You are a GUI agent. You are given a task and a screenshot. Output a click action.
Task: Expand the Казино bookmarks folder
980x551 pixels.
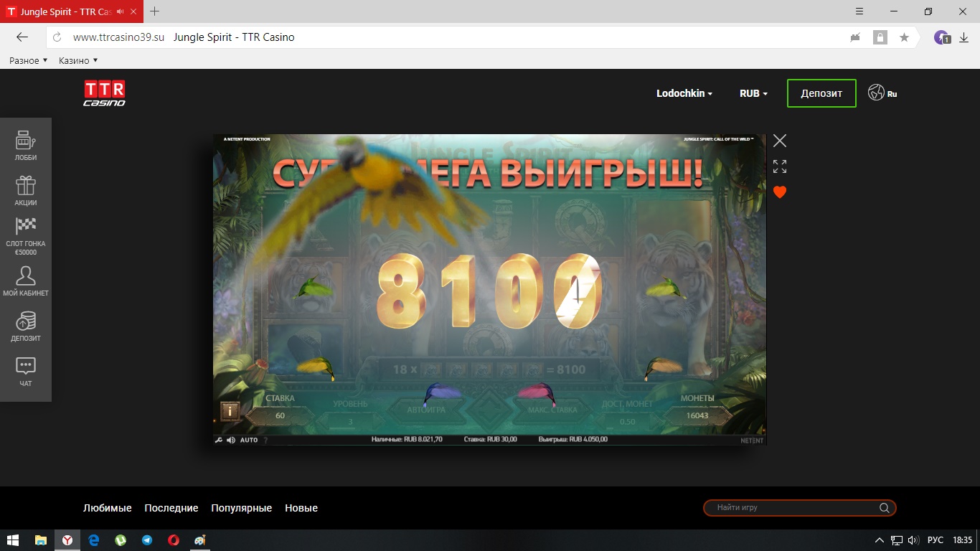pos(78,60)
